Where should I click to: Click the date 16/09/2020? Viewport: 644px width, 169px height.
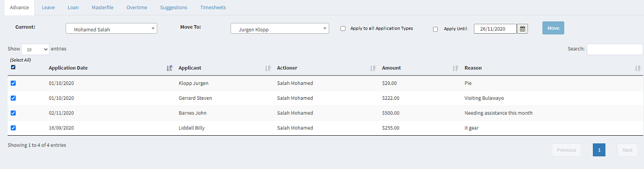click(x=61, y=128)
